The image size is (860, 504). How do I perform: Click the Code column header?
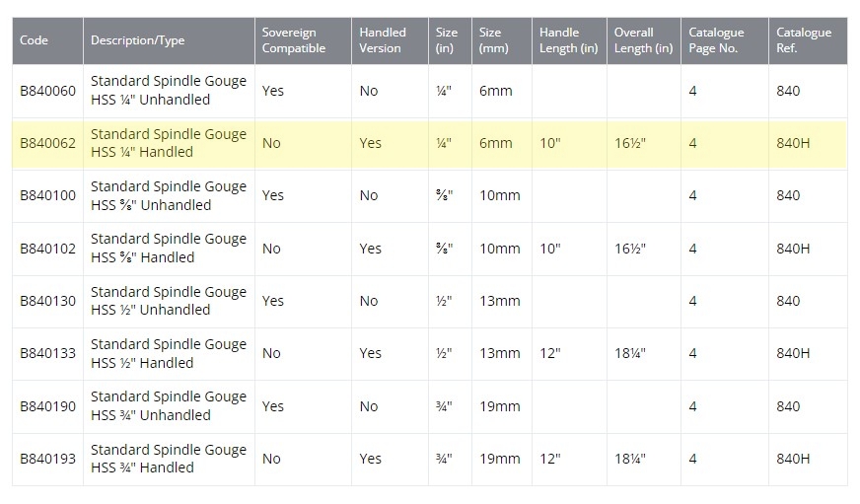pos(35,40)
